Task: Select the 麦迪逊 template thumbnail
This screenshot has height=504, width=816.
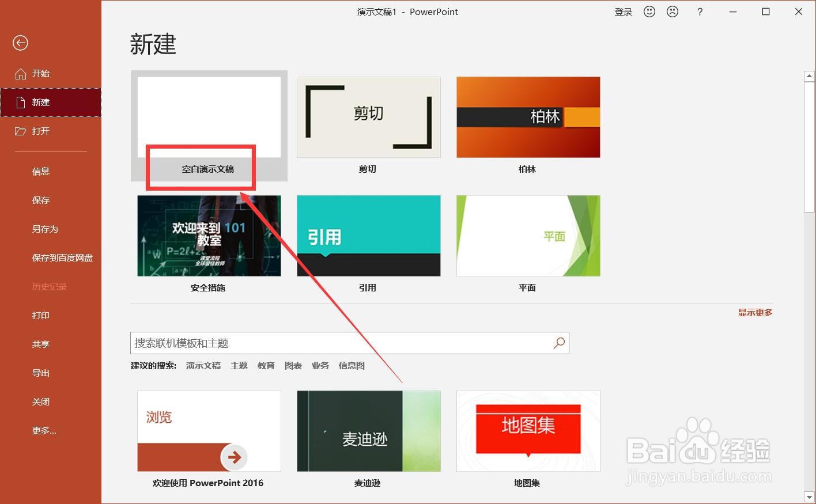Action: click(x=369, y=431)
